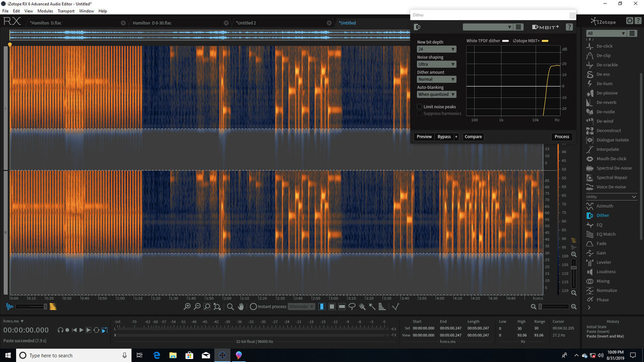
Task: Open the Noise shaping dropdown
Action: point(437,64)
